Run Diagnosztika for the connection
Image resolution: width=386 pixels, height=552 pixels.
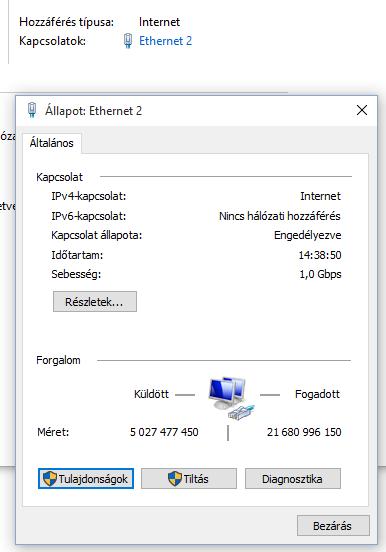click(293, 478)
